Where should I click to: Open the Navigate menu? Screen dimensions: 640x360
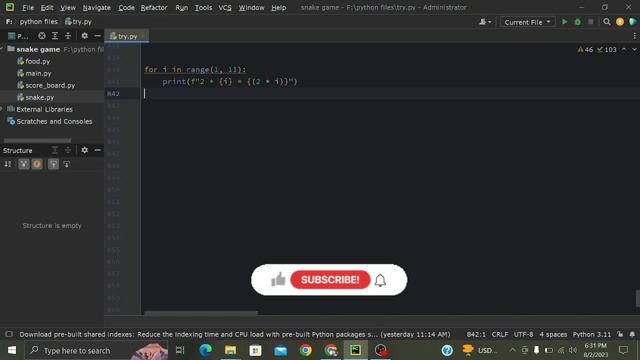96,7
